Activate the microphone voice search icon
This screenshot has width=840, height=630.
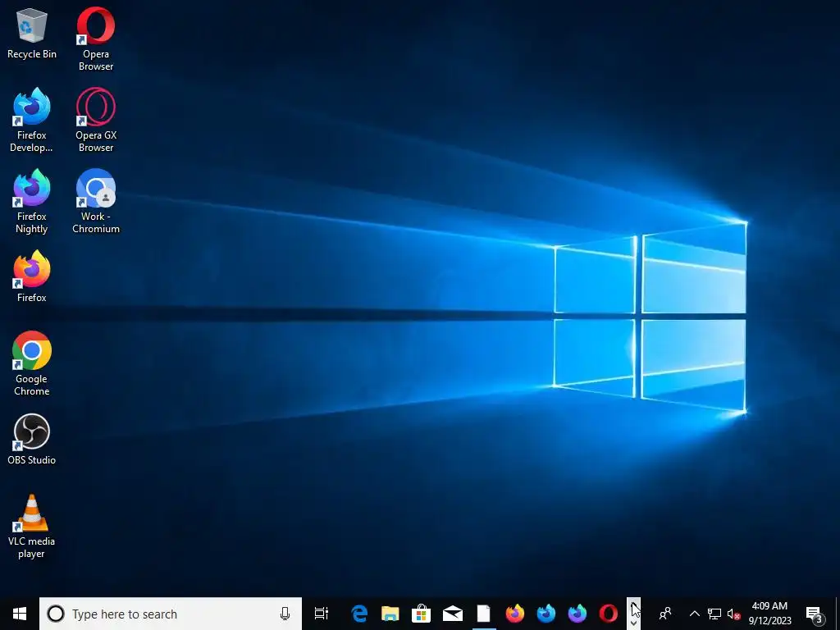point(285,614)
